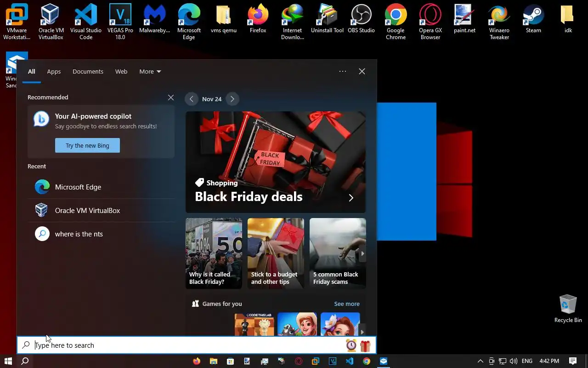Open the notification center icon
This screenshot has height=368, width=588.
click(x=573, y=361)
